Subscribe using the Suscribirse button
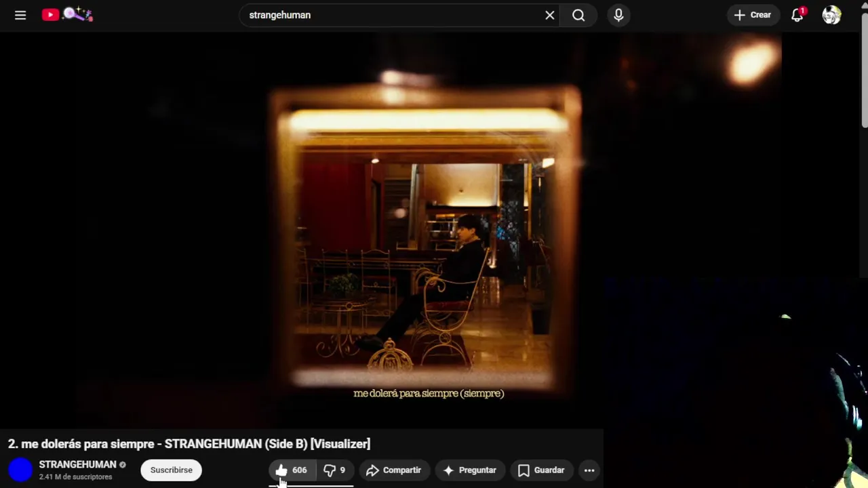 pos(172,470)
